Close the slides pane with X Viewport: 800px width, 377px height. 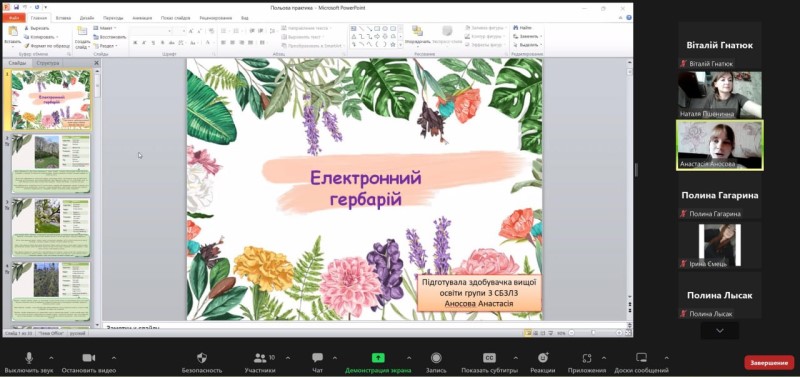coord(96,63)
